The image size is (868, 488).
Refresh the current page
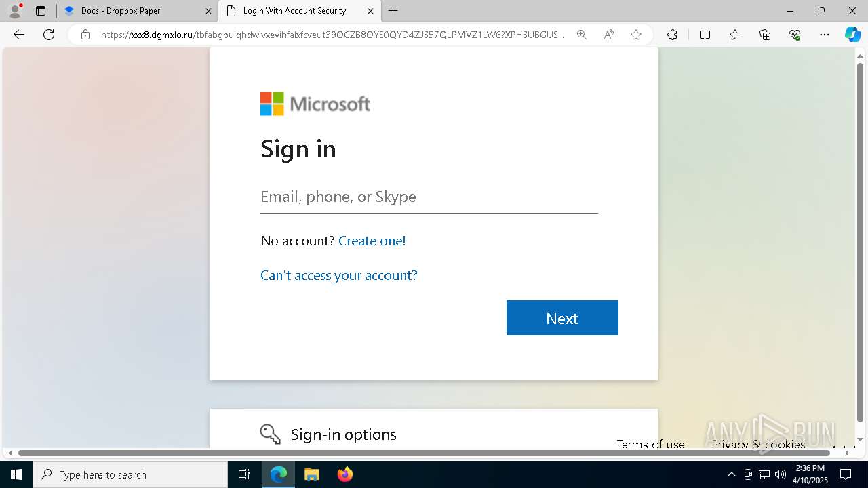[x=49, y=35]
